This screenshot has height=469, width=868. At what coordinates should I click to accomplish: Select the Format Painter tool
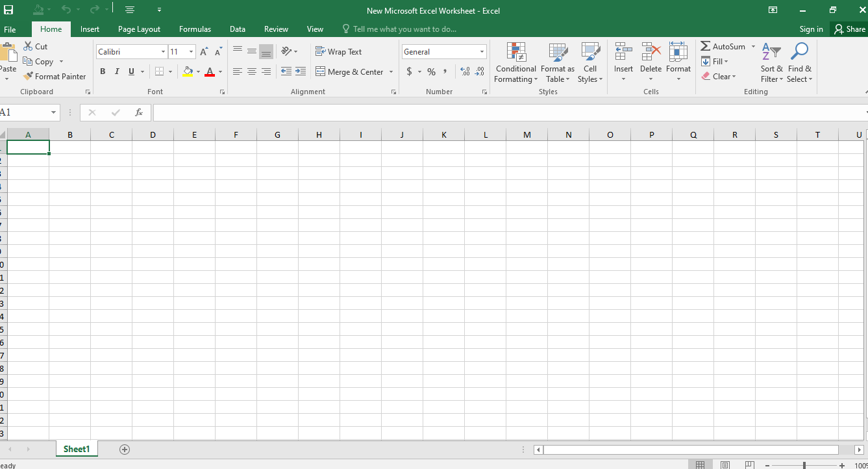point(55,76)
